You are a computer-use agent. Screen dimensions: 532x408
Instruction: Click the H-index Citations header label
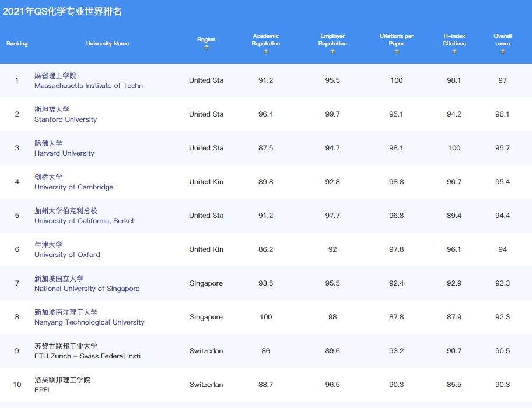454,40
